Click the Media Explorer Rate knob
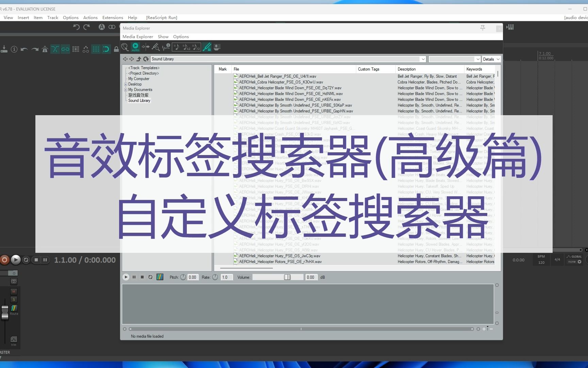The height and width of the screenshot is (368, 588). coord(215,277)
